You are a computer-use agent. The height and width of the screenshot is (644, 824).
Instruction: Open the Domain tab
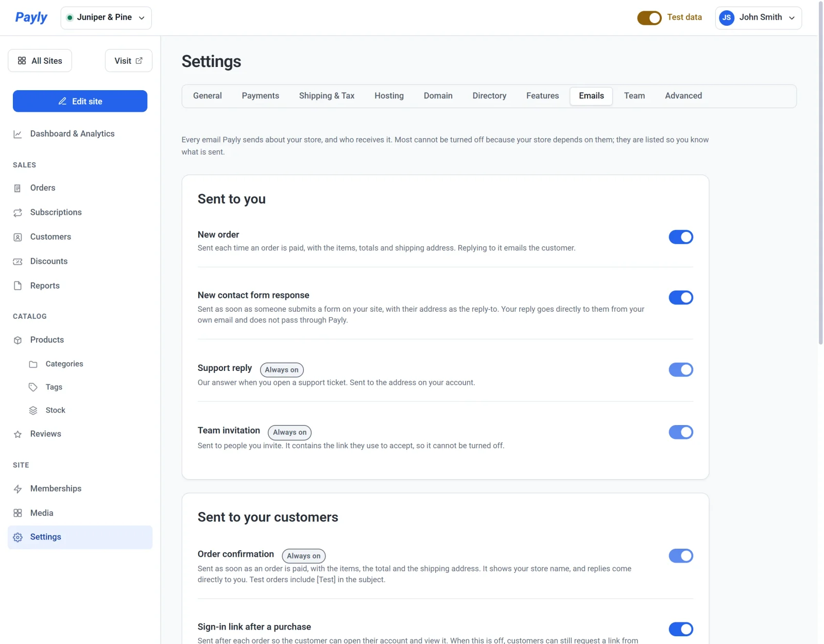[x=438, y=96]
